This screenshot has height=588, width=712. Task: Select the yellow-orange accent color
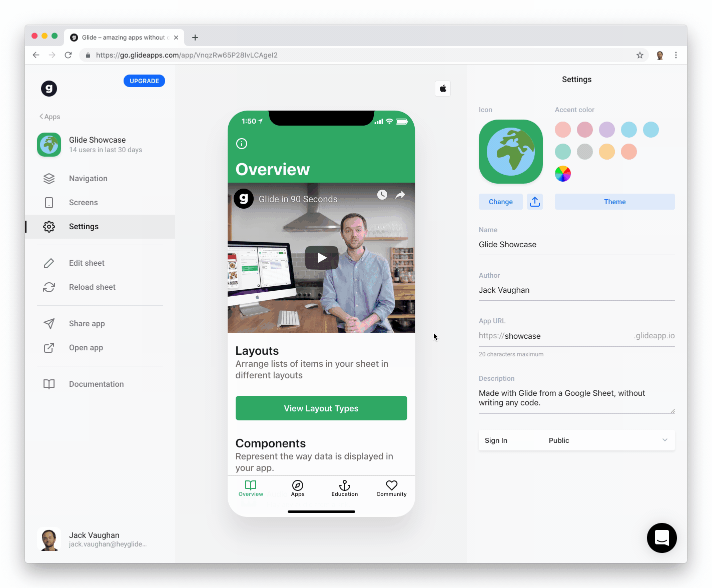(x=607, y=152)
